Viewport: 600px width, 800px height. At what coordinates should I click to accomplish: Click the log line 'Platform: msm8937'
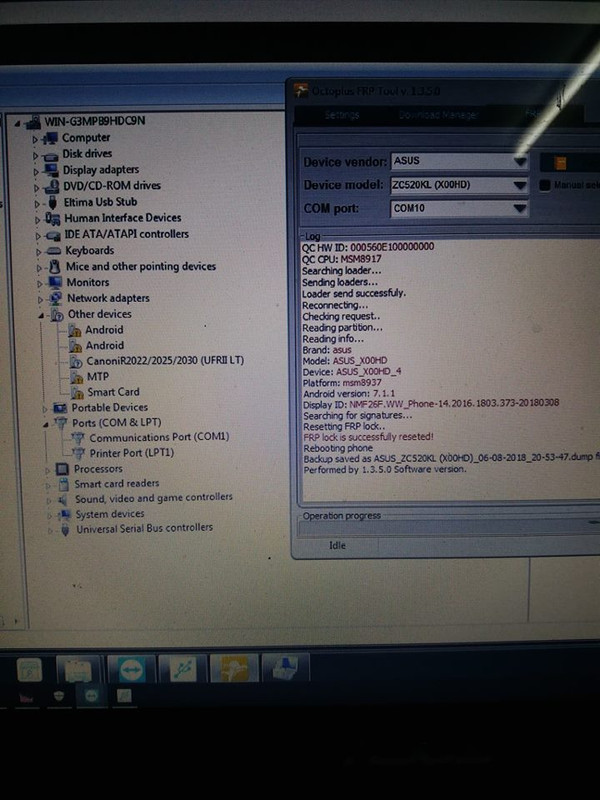point(342,382)
